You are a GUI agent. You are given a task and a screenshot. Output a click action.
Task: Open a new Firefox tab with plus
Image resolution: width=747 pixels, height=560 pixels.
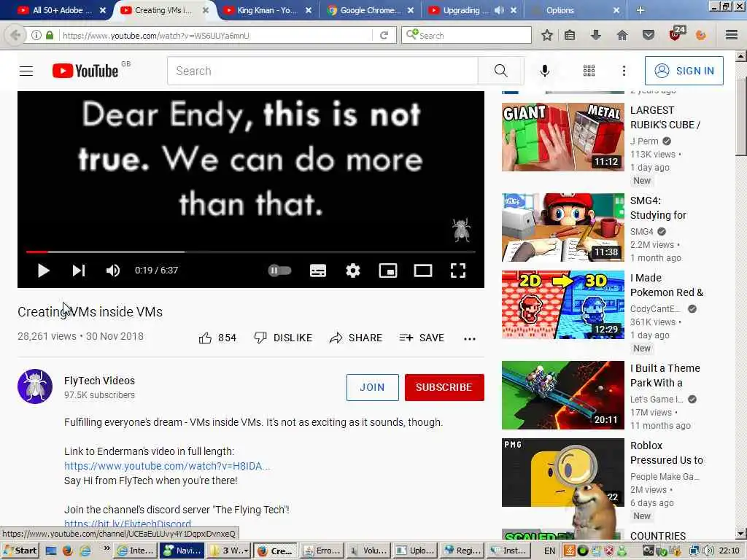coord(640,10)
